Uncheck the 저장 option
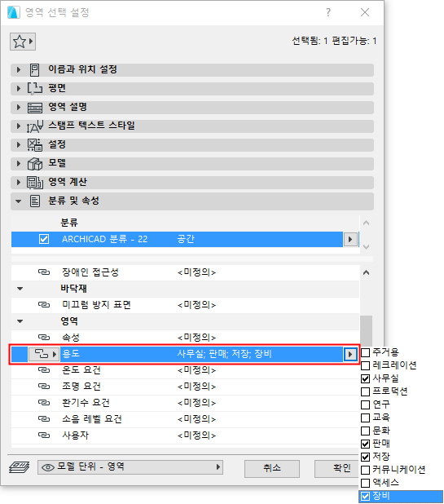The width and height of the screenshot is (444, 504). (365, 457)
